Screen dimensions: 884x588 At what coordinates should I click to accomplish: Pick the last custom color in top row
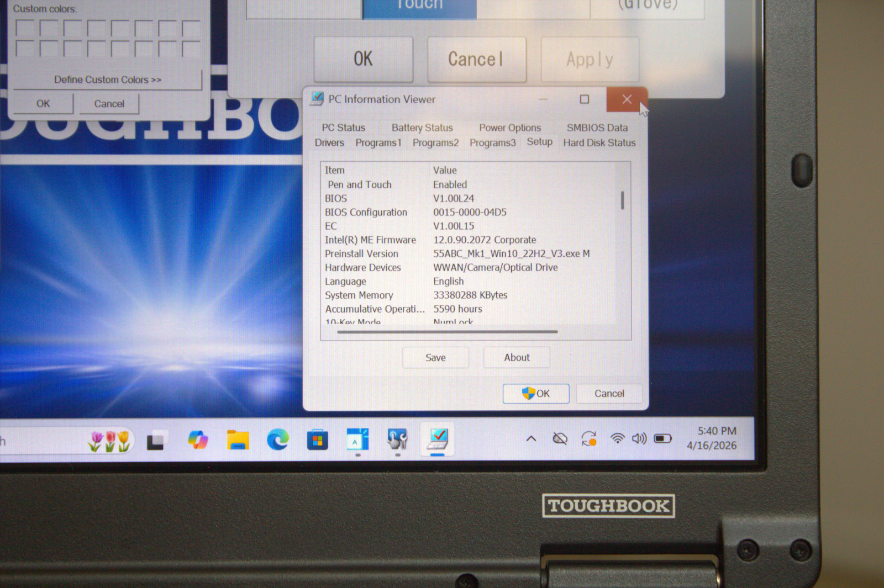(191, 28)
